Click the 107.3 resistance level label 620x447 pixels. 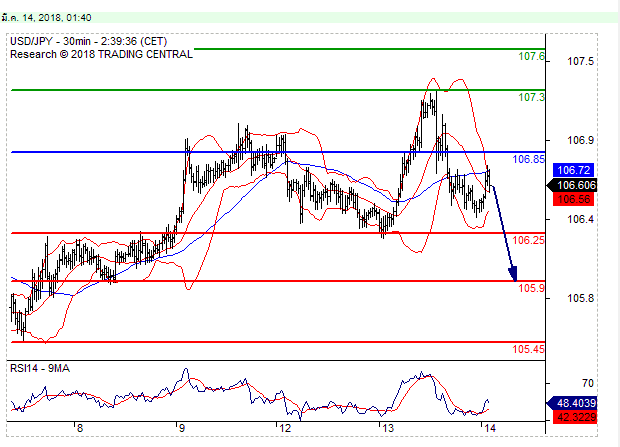[531, 97]
